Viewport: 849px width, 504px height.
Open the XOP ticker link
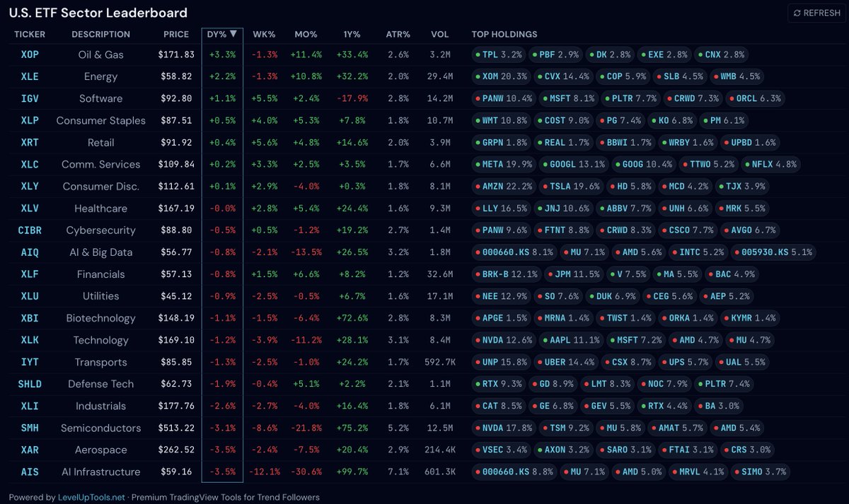(30, 54)
